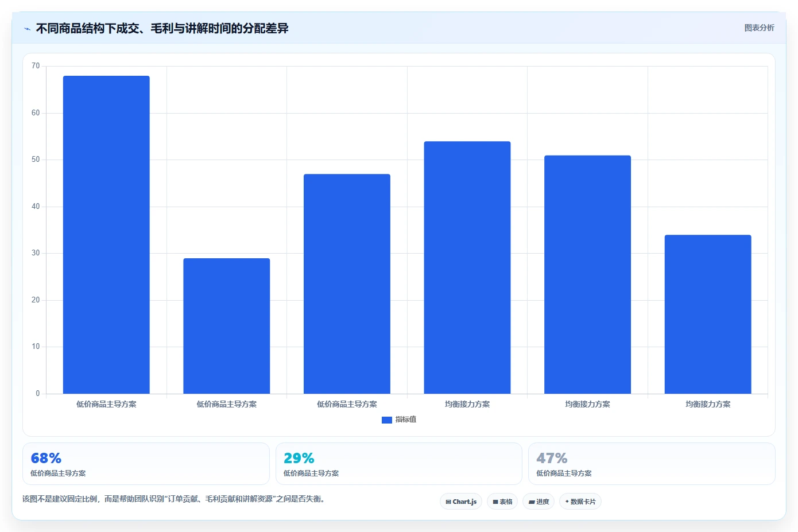Image resolution: width=798 pixels, height=532 pixels.
Task: Click the 数据卡片 tag chip
Action: [x=580, y=502]
